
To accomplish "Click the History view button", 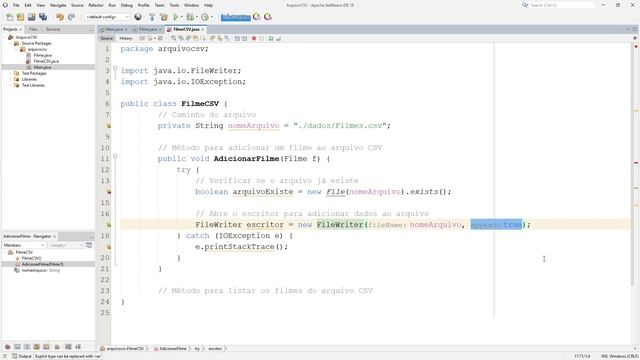I will 126,38.
